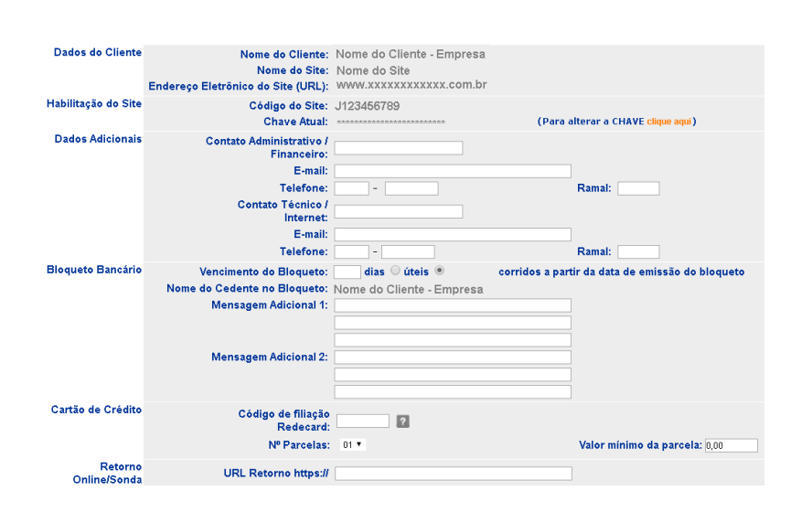The image size is (812, 512).
Task: Click the technical Telefone area code field
Action: click(352, 252)
